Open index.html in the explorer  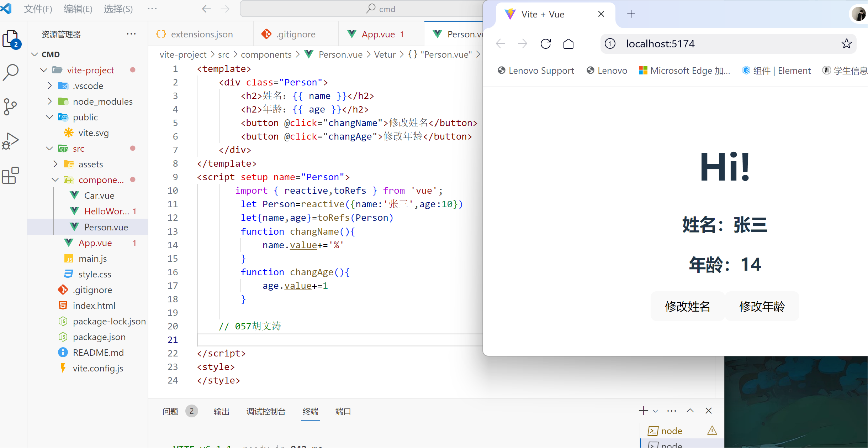(x=94, y=306)
